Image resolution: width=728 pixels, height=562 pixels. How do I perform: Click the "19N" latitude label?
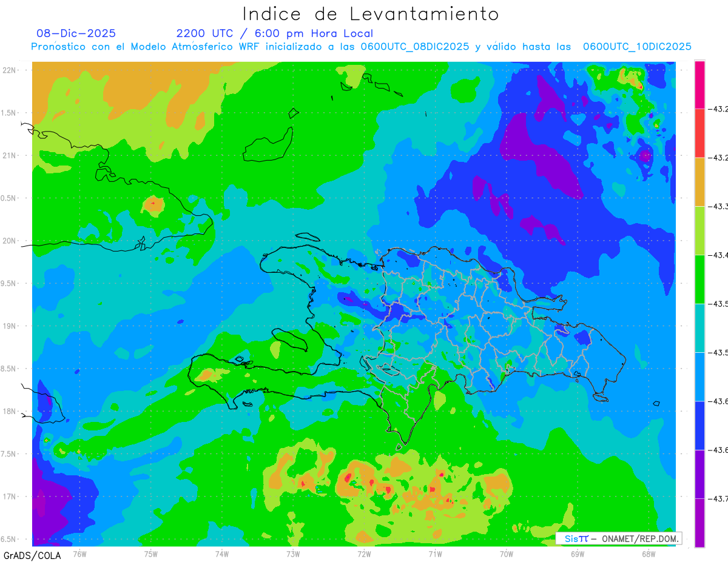pyautogui.click(x=9, y=326)
